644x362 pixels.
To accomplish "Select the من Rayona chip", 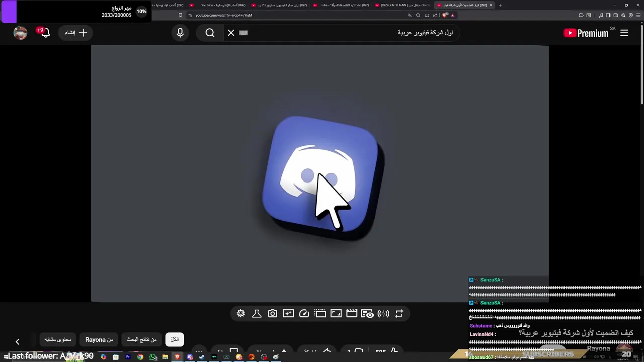I will click(99, 339).
